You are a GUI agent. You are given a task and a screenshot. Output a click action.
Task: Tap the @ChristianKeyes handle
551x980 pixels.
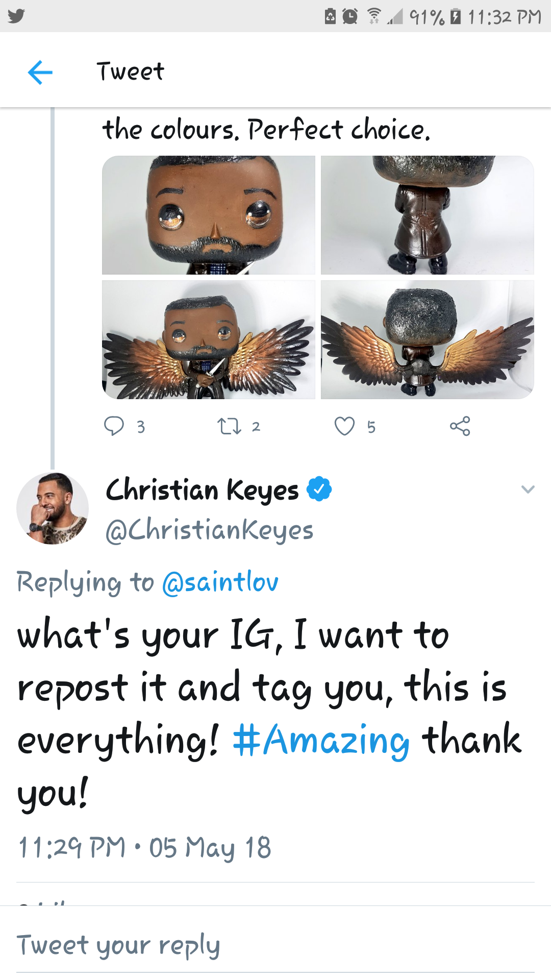click(x=209, y=530)
